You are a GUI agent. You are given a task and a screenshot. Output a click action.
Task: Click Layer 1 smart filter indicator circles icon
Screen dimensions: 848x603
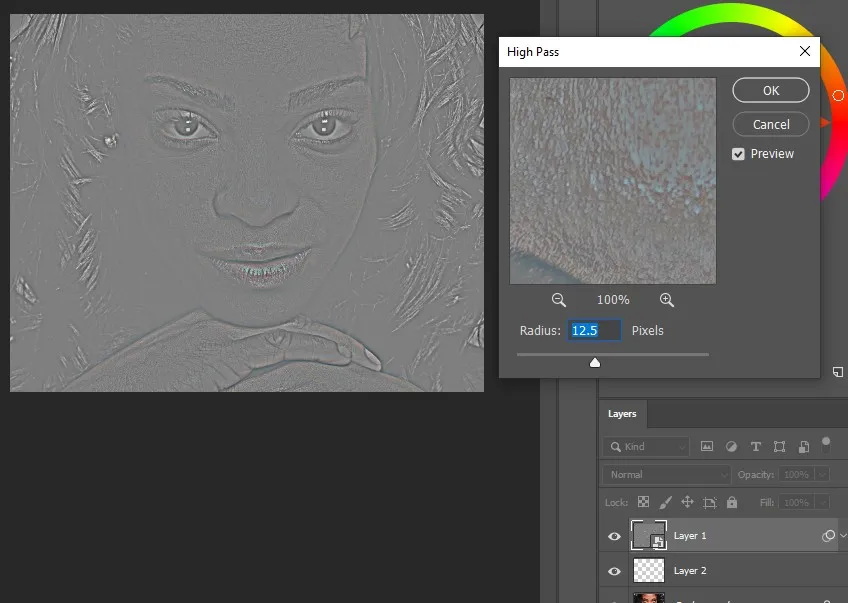coord(828,536)
